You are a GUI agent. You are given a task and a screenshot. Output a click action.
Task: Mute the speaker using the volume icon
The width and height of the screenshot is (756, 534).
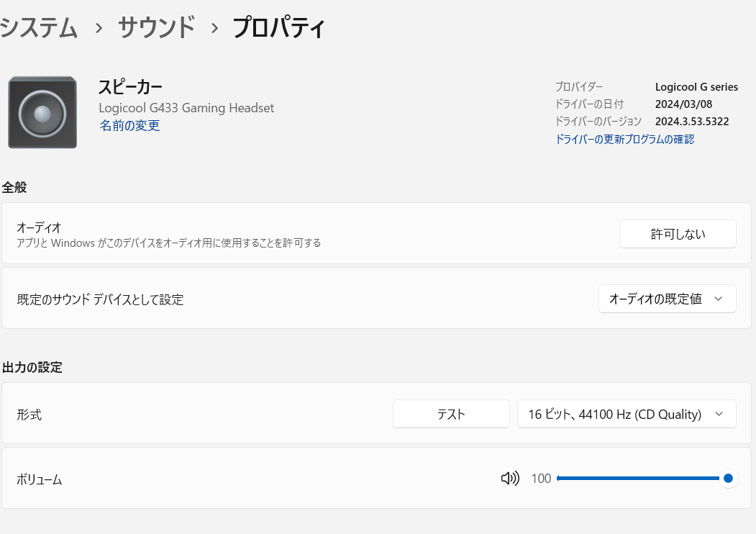coord(510,479)
